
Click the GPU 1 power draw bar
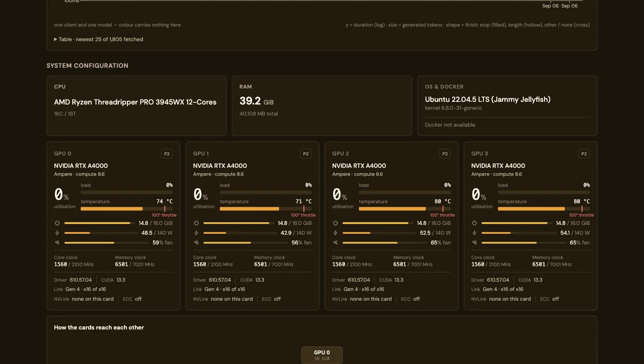[x=240, y=233]
